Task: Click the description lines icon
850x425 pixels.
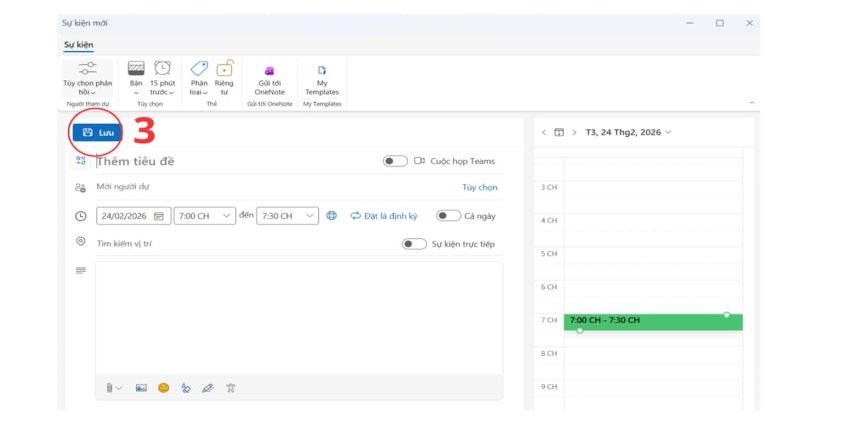Action: [81, 270]
